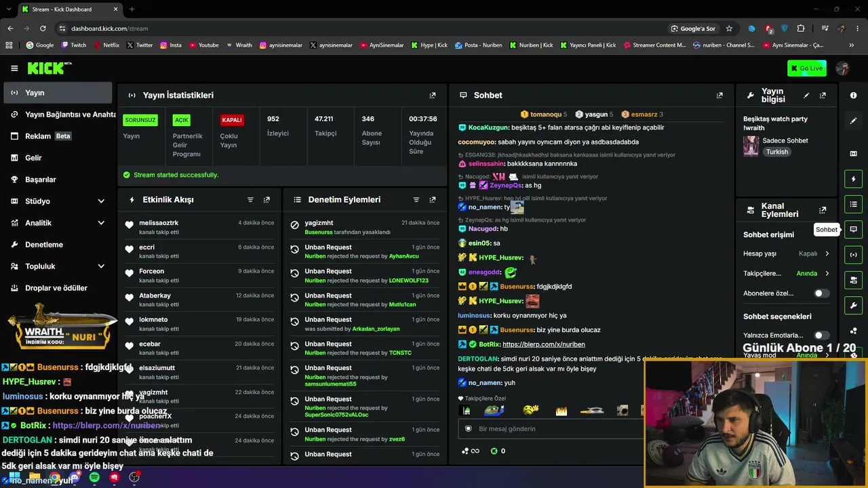868x488 pixels.
Task: Open the Chrome extensions puzzle icon
Action: pos(801,28)
